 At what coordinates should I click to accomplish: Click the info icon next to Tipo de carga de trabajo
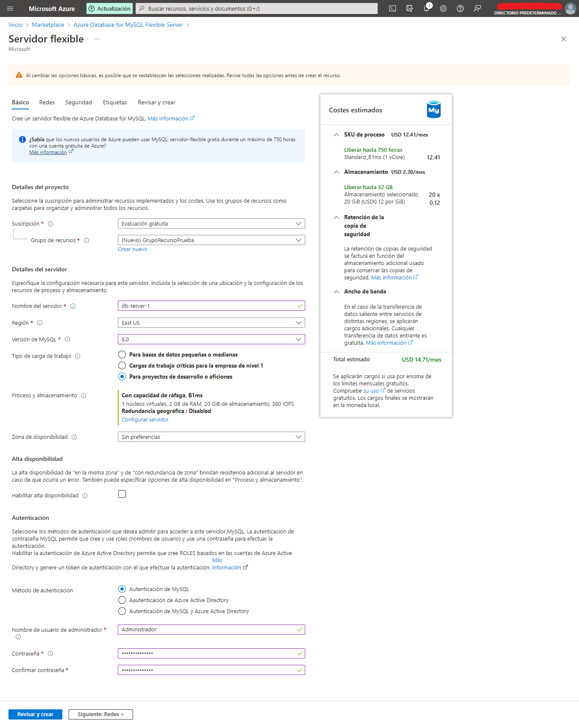(78, 356)
